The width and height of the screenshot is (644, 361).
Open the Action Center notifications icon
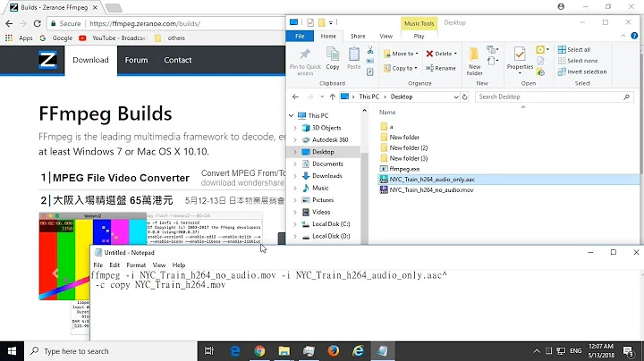pos(628,351)
